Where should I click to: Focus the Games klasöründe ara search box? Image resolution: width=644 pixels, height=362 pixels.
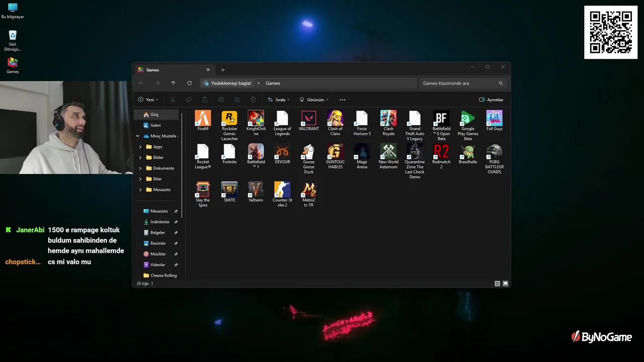[x=463, y=83]
